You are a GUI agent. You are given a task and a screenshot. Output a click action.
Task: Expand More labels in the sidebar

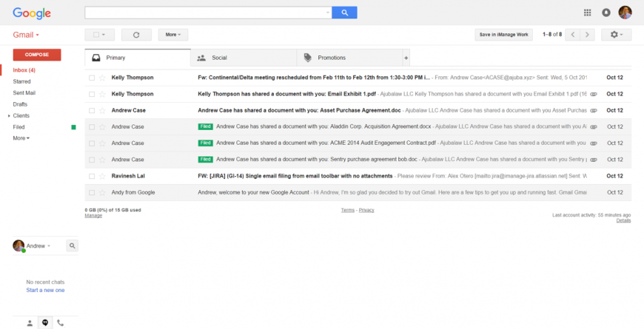(x=21, y=138)
